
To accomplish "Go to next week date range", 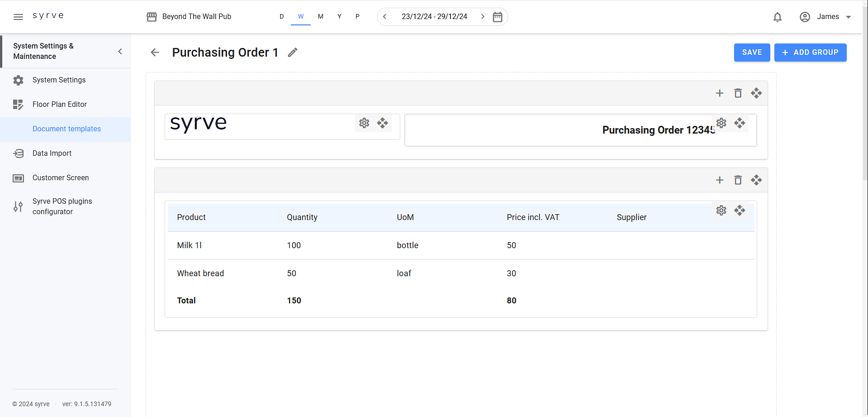I will 483,17.
